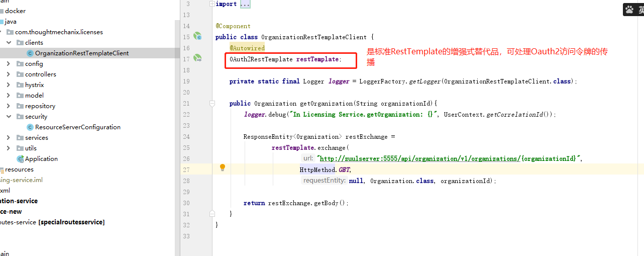This screenshot has height=256, width=644.
Task: Select the ce-new module row
Action: point(11,212)
